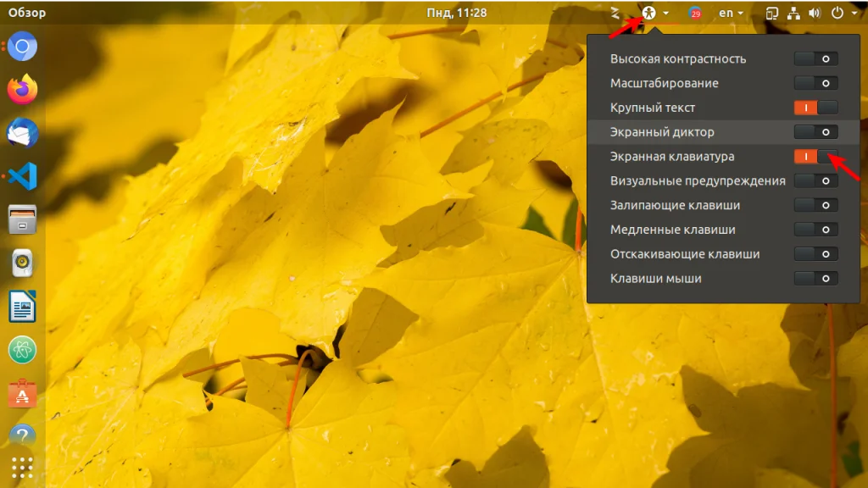Show all applications grid
Screen dimensions: 868x488
coord(22,468)
